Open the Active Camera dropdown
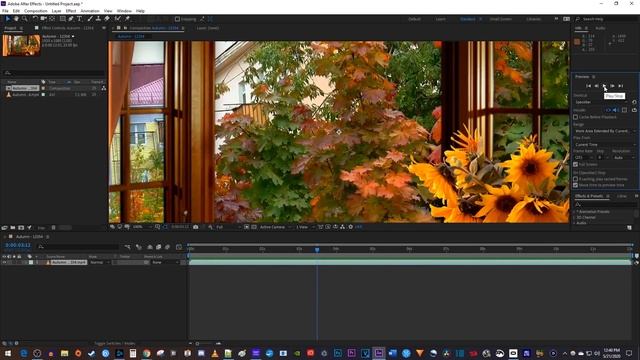 click(276, 227)
